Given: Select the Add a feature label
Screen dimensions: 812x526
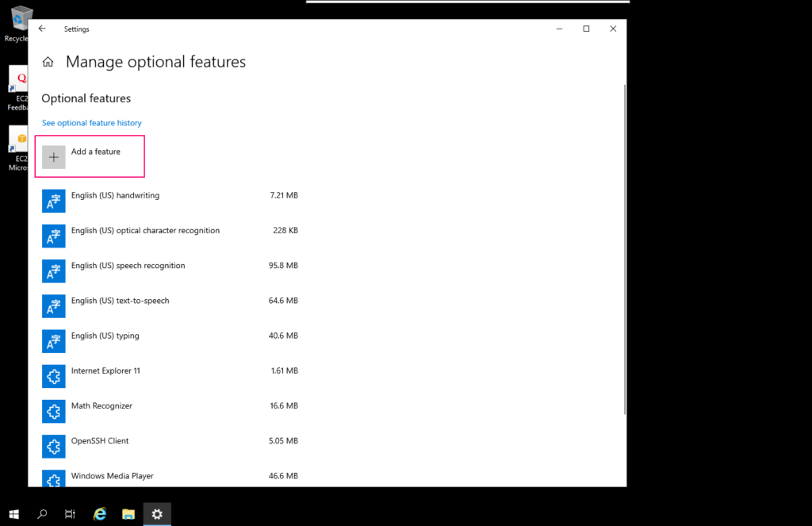Looking at the screenshot, I should click(x=96, y=152).
